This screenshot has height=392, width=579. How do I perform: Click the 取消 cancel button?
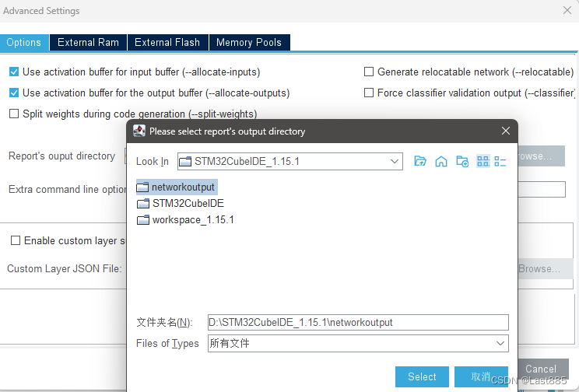pyautogui.click(x=481, y=377)
